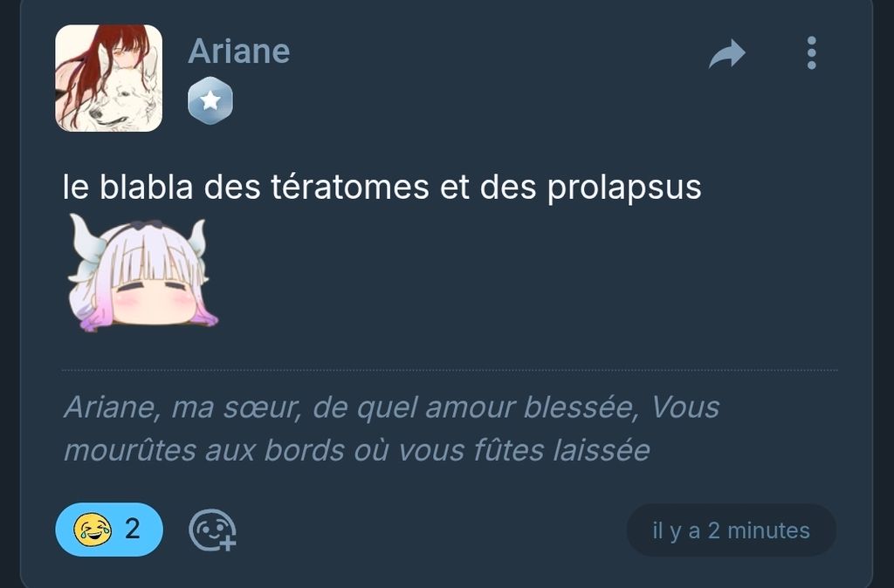Image resolution: width=894 pixels, height=588 pixels.
Task: Open the 'il y a 2 minutes' timestamp
Action: click(731, 530)
